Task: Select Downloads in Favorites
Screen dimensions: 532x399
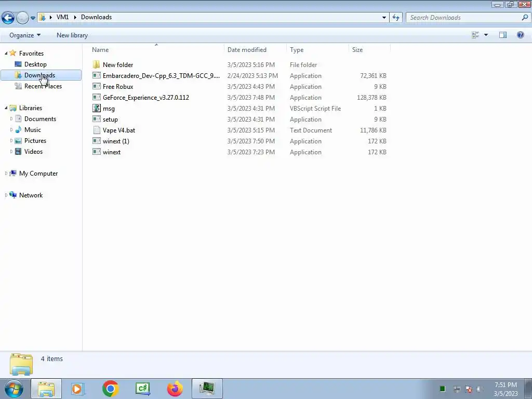Action: tap(39, 75)
